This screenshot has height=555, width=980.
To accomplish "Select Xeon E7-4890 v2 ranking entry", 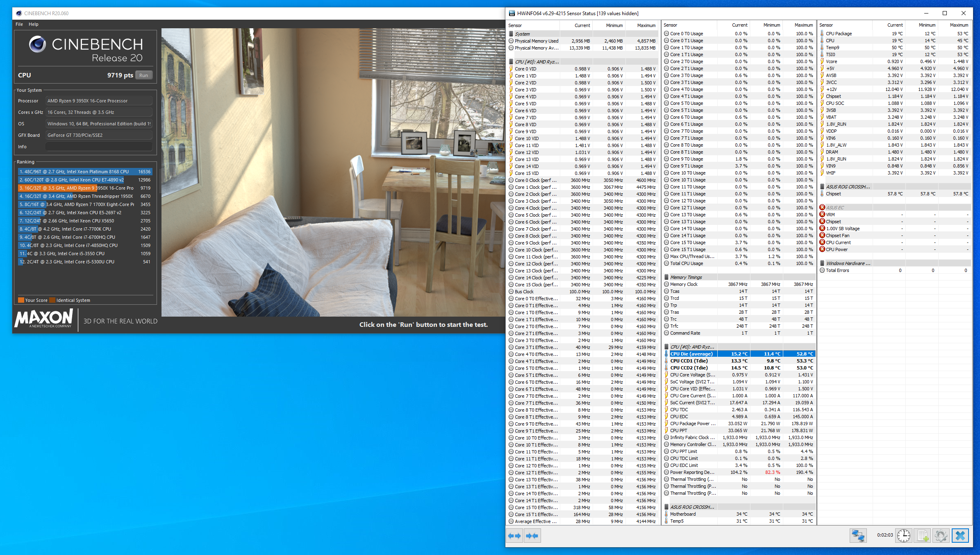I will (x=85, y=180).
